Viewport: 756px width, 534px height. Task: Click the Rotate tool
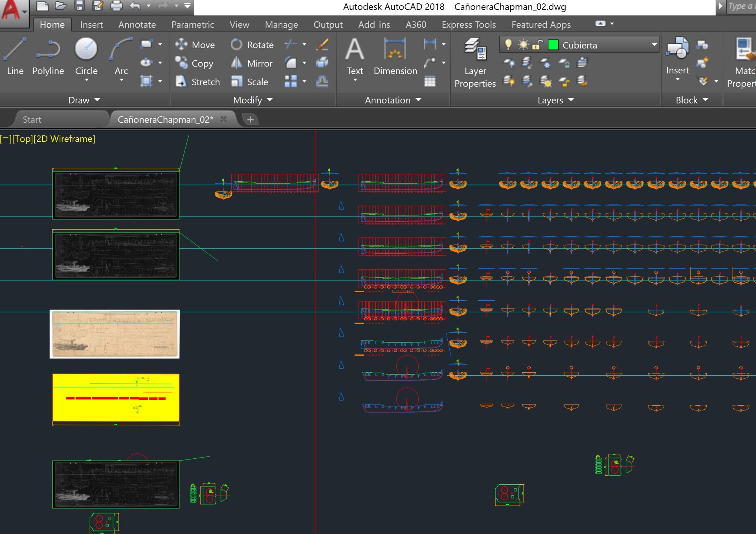[x=252, y=45]
